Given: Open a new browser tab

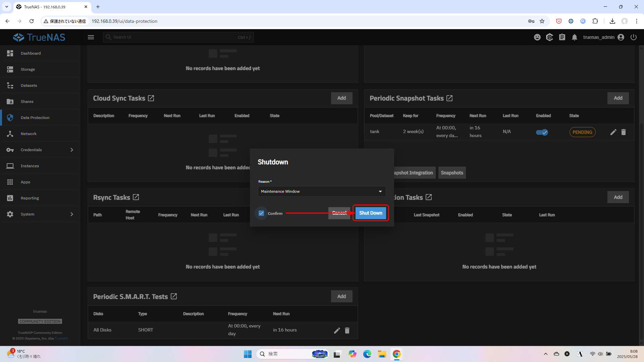Looking at the screenshot, I should point(98,7).
